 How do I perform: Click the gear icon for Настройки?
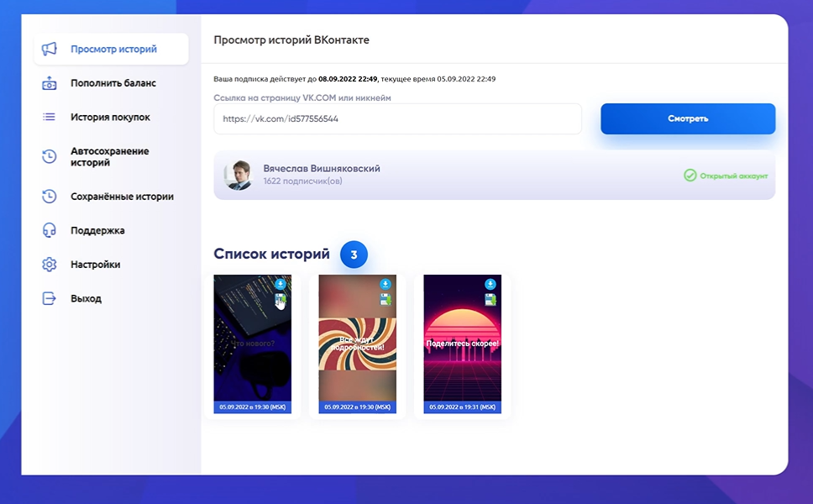tap(50, 265)
